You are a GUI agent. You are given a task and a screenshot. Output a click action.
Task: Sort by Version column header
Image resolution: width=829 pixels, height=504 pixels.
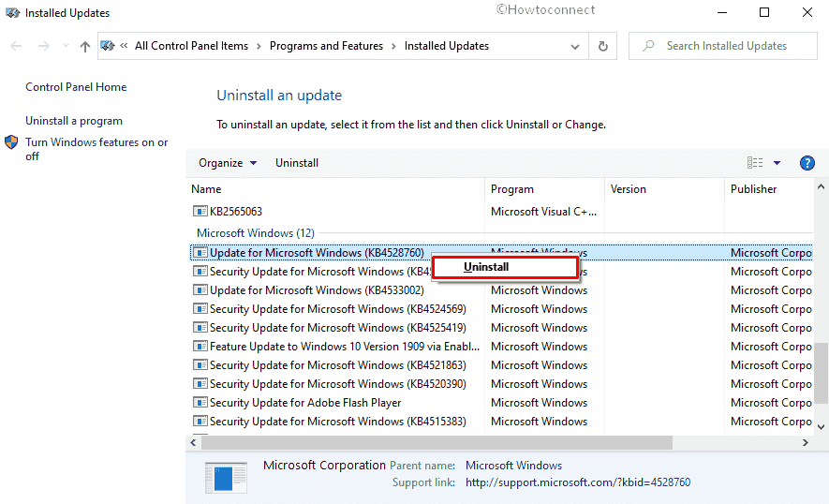(x=664, y=189)
